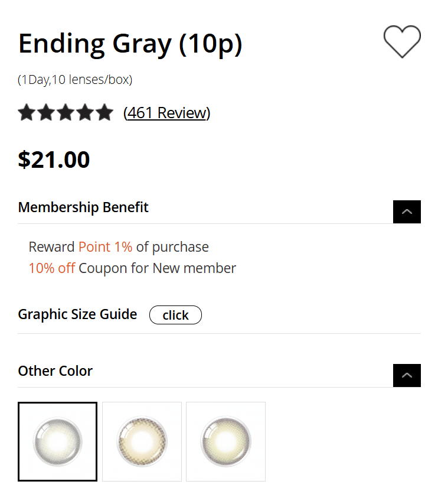This screenshot has width=438, height=504.
Task: Click the third rating star
Action: click(x=66, y=112)
